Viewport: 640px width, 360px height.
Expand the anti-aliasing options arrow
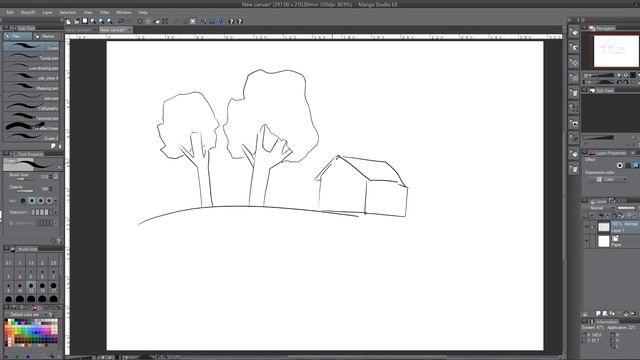[x=56, y=200]
